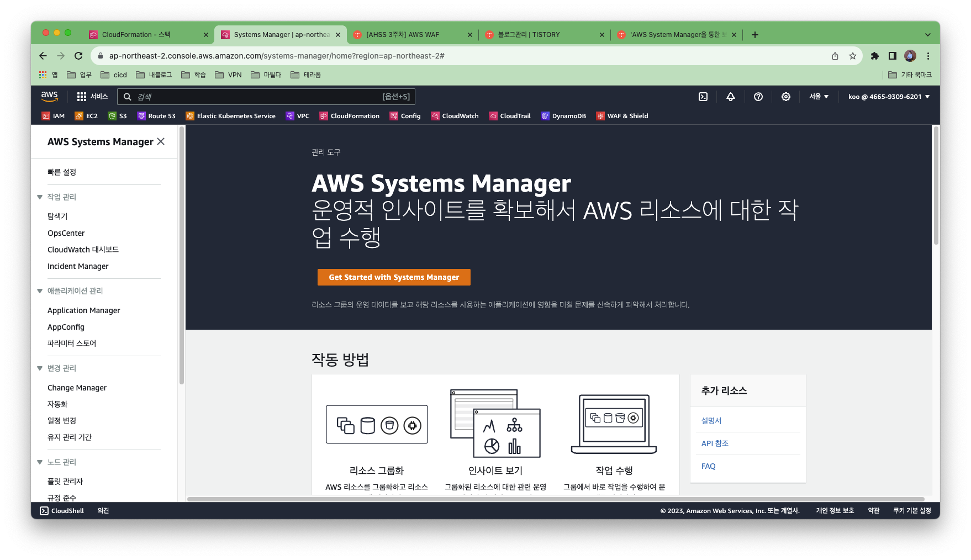971x560 pixels.
Task: Open the FAQ link
Action: (x=709, y=466)
